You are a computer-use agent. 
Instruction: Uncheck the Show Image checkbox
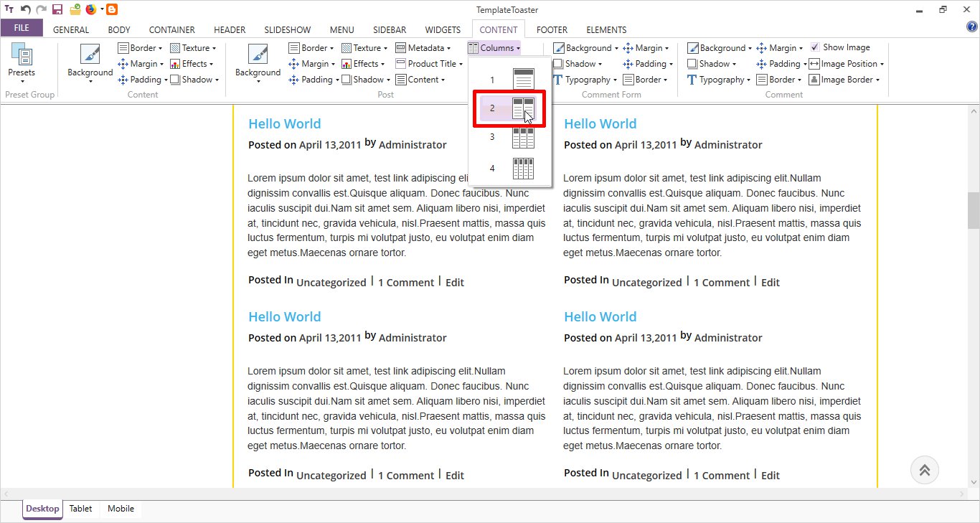click(x=815, y=47)
